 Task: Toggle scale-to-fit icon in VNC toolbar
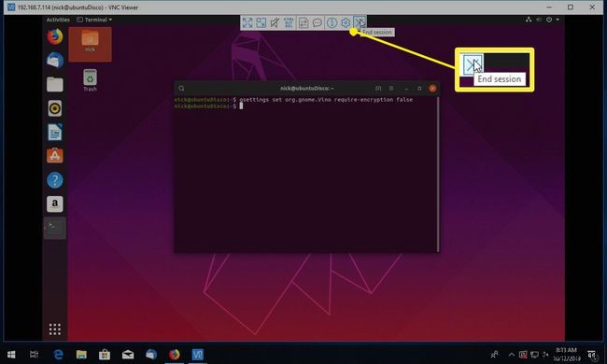261,22
